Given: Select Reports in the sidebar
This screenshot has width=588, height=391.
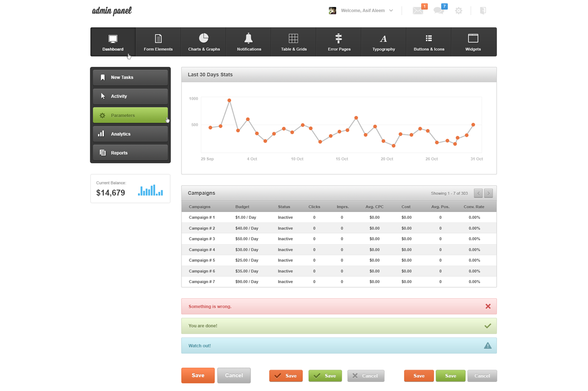Looking at the screenshot, I should [130, 152].
